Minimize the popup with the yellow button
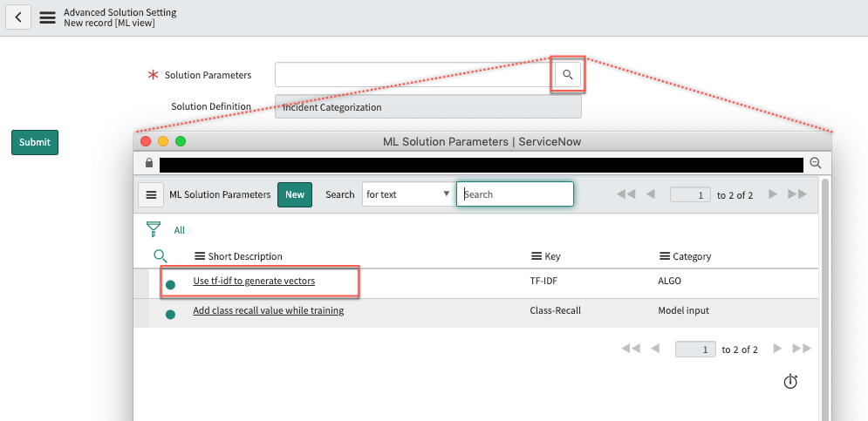 click(x=163, y=141)
